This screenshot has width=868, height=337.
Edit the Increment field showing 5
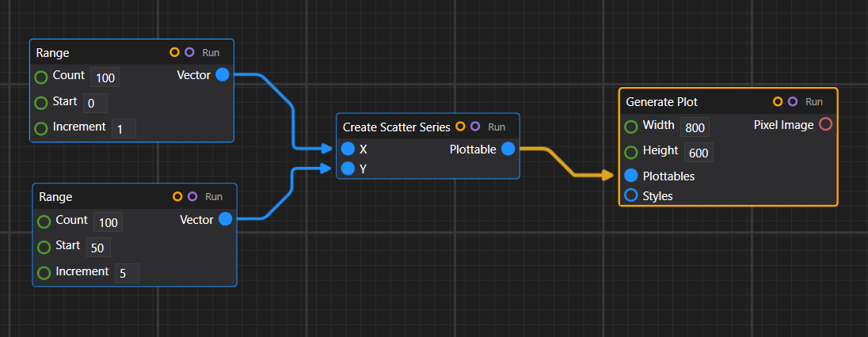(127, 274)
